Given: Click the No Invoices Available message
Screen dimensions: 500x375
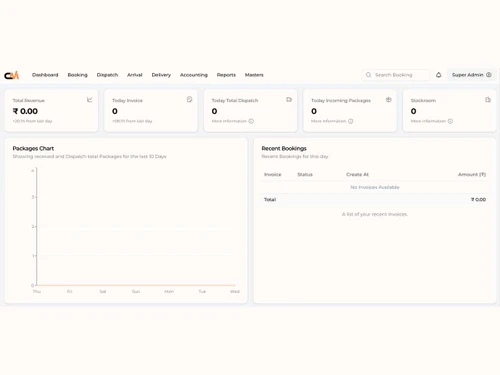Looking at the screenshot, I should point(375,187).
